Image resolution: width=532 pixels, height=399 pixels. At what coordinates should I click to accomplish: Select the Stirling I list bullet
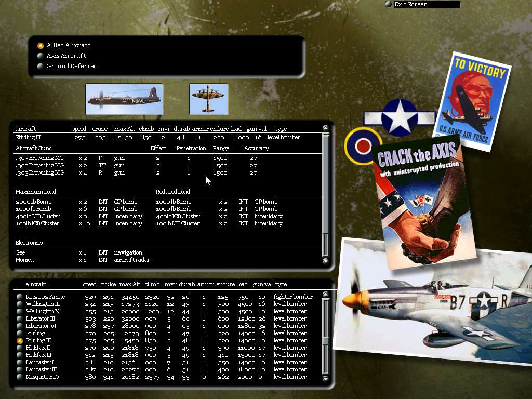coord(20,334)
